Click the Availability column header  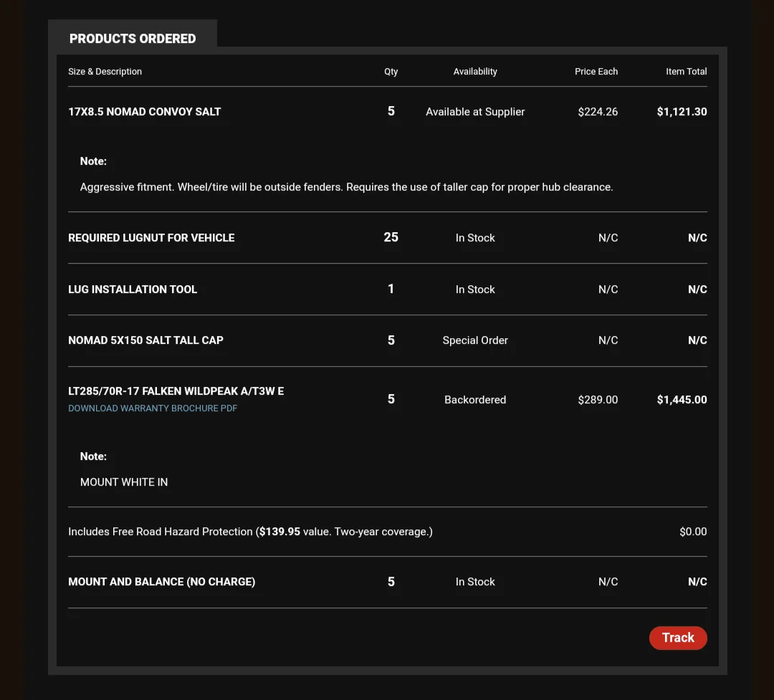(x=475, y=72)
